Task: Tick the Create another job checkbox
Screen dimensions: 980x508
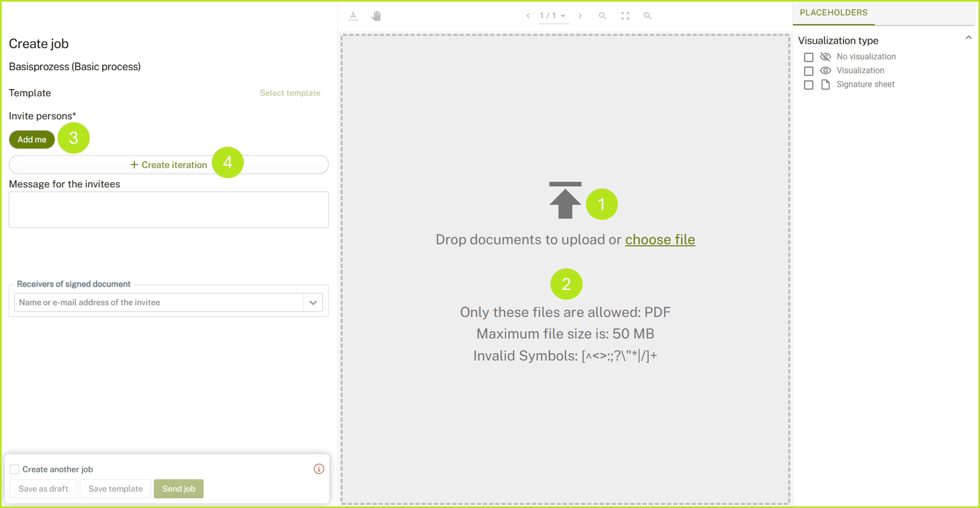Action: [x=14, y=469]
